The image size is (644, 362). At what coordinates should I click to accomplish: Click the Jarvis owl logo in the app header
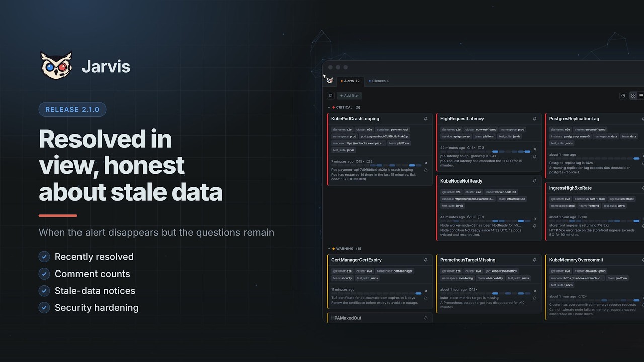click(x=330, y=80)
